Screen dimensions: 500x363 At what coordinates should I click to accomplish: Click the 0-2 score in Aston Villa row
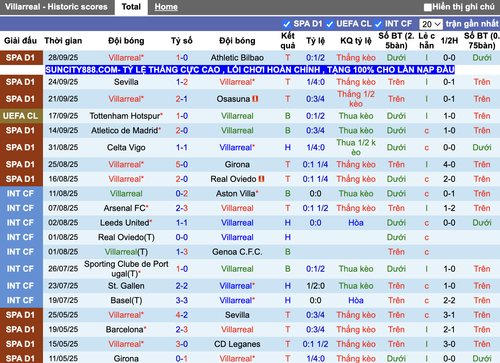[x=182, y=193]
